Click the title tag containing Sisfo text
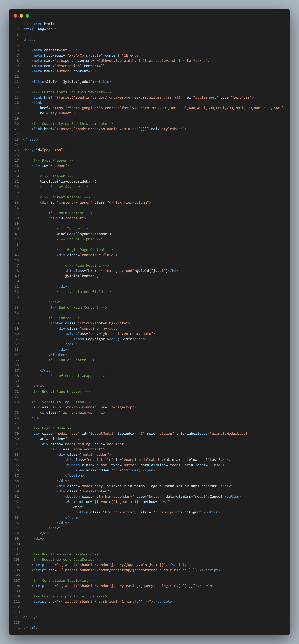This screenshot has height=644, width=299. (x=71, y=82)
